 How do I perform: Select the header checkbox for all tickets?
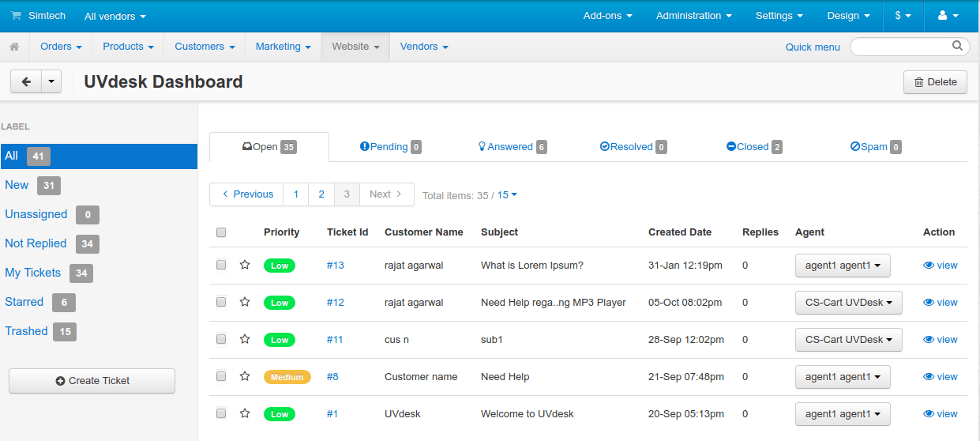221,232
